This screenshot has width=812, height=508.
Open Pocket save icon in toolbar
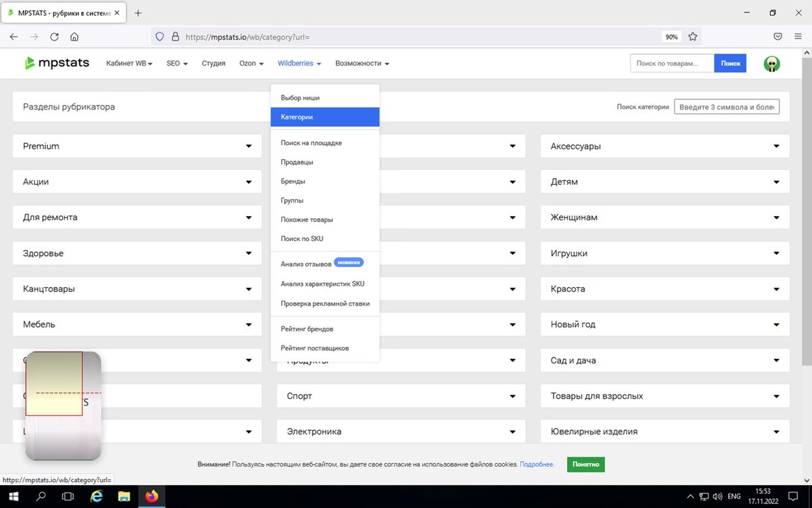pos(778,37)
